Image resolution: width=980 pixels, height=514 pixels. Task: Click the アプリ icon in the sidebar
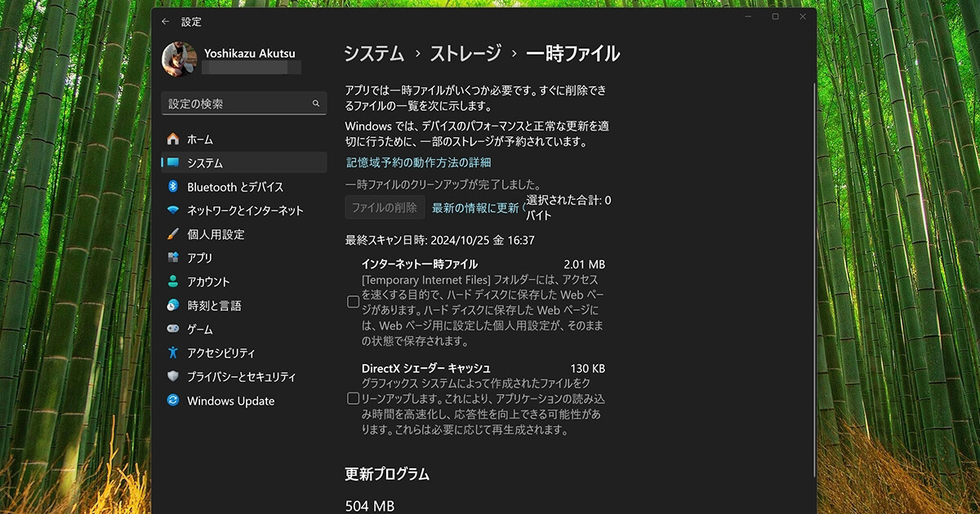(173, 257)
